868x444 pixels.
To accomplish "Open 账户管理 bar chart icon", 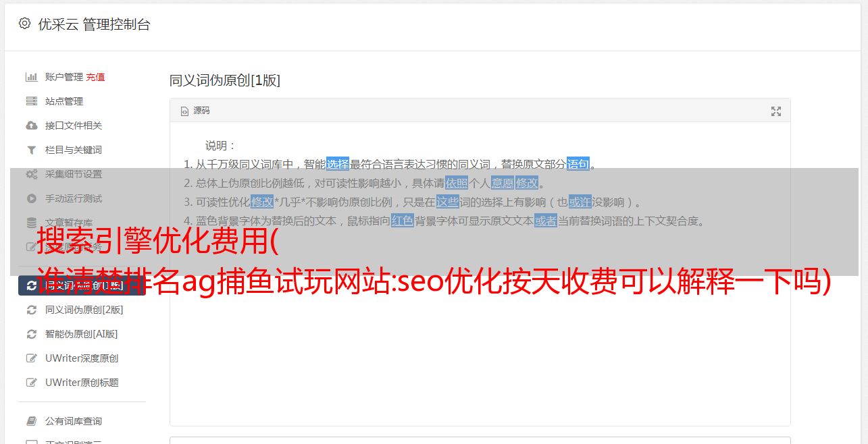I will pyautogui.click(x=31, y=77).
